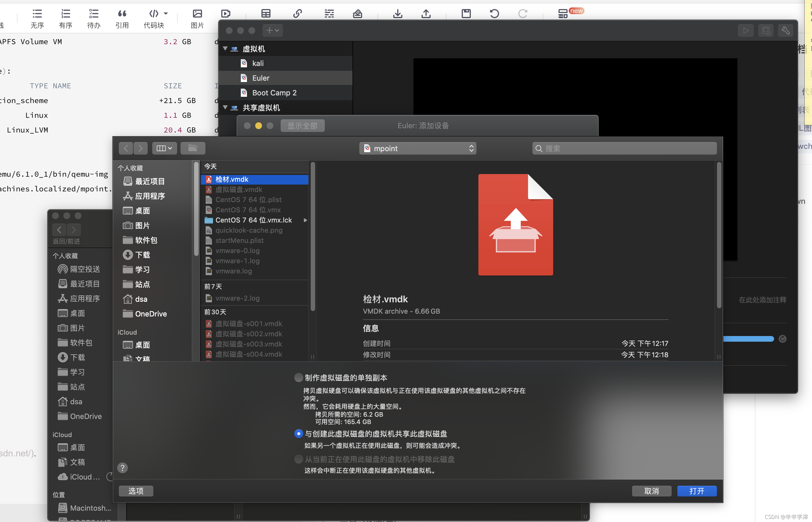Click the redo icon in editor toolbar
This screenshot has height=522, width=812.
(523, 14)
